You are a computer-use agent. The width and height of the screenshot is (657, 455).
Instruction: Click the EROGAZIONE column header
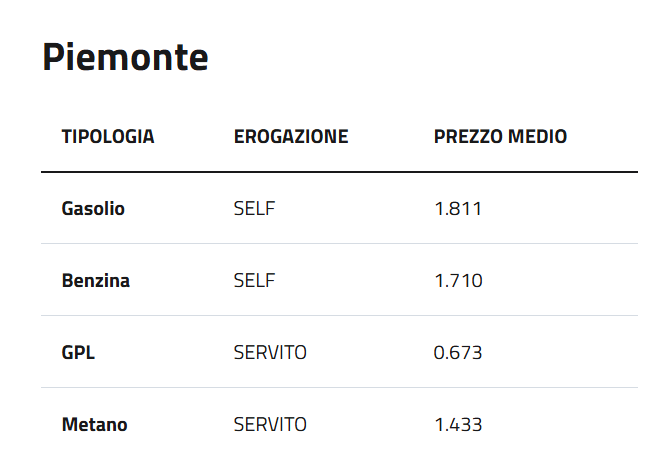click(291, 137)
